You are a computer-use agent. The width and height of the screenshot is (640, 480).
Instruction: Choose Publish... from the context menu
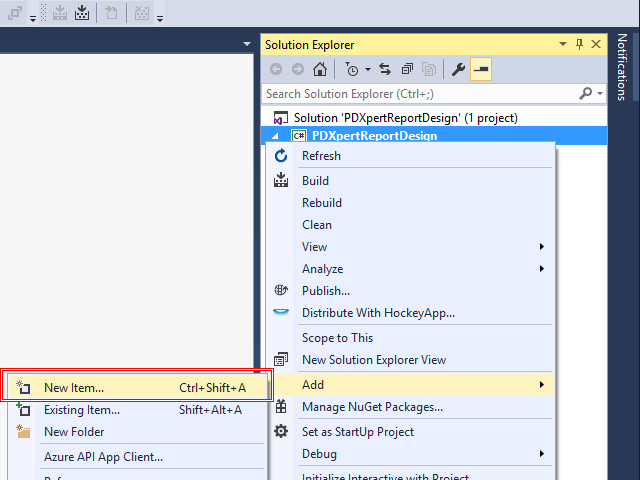[411, 291]
